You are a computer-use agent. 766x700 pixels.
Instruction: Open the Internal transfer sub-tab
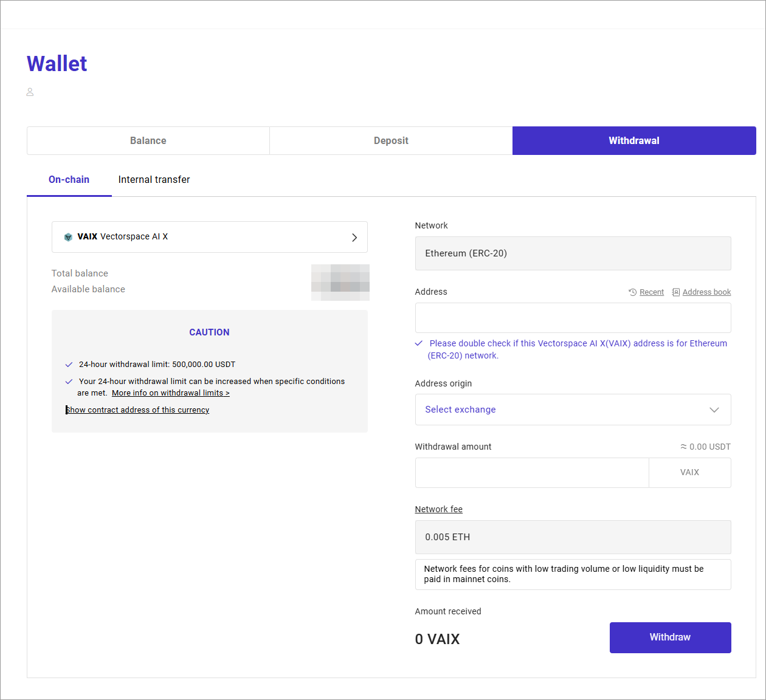point(154,179)
